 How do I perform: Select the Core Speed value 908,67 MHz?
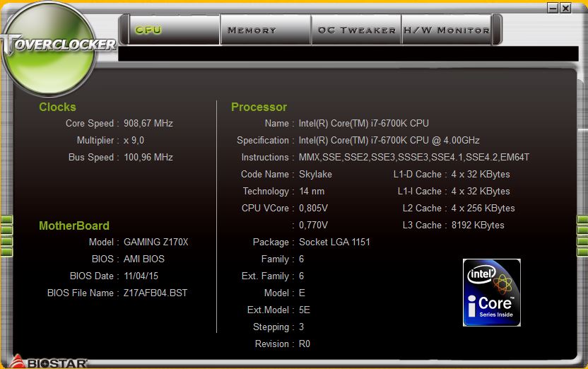coord(148,124)
